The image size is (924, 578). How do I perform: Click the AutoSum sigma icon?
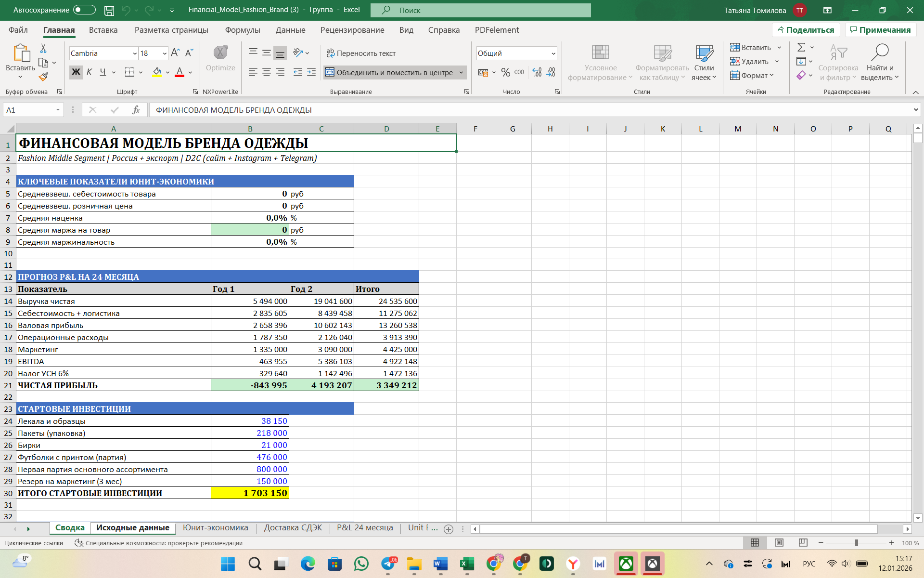[x=801, y=47]
